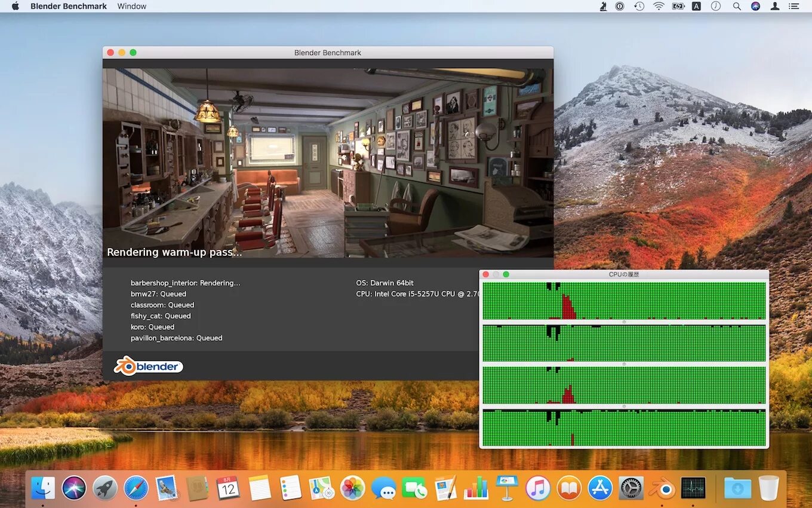Viewport: 812px width, 508px height.
Task: Open Trash in Dock
Action: (769, 488)
